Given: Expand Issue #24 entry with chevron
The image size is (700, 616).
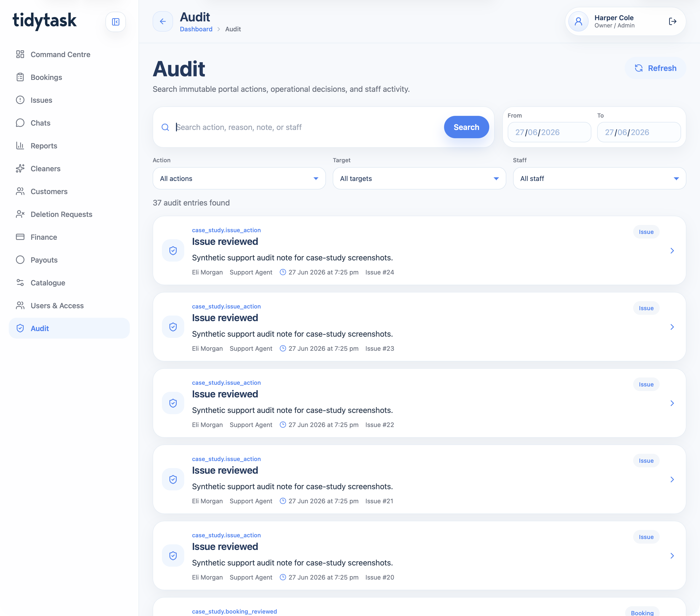Looking at the screenshot, I should click(672, 250).
